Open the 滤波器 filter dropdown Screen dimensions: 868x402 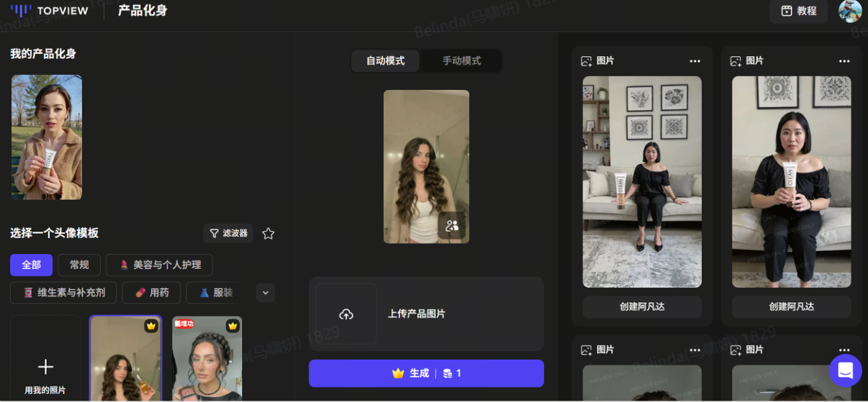[228, 234]
